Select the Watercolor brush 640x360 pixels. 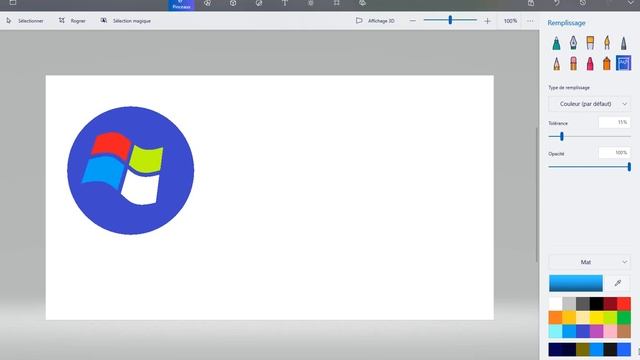click(x=607, y=43)
